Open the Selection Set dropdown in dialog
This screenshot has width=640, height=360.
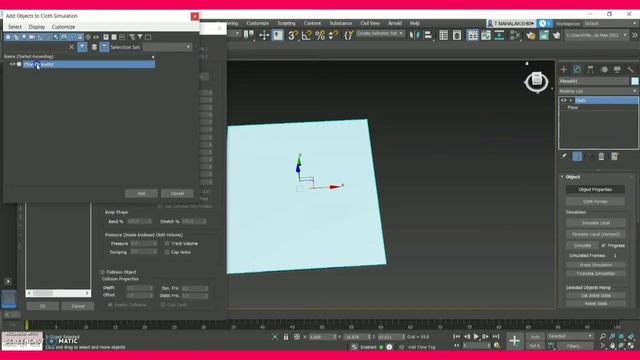[x=167, y=47]
